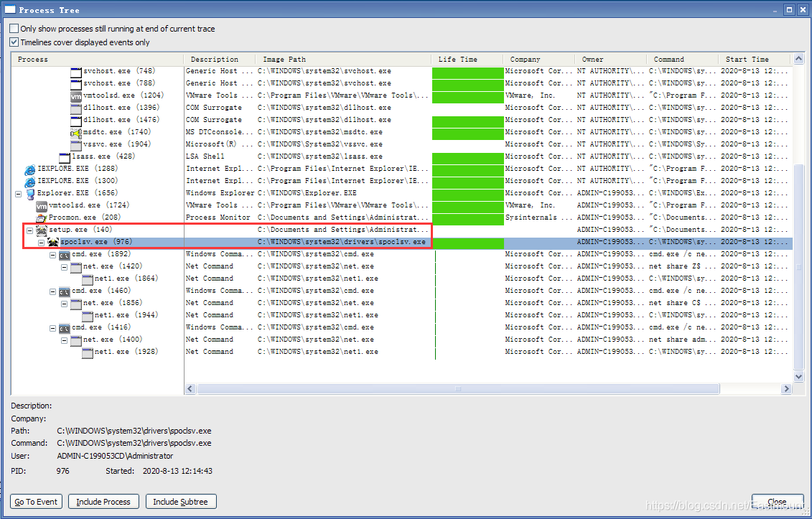812x519 pixels.
Task: Collapse the Explorer.EXE (1656) tree node
Action: [18, 195]
